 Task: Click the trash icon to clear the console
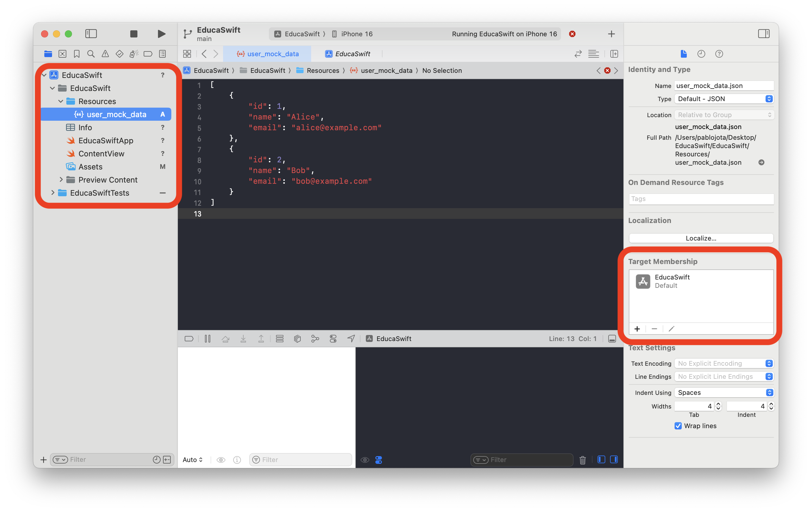tap(582, 460)
